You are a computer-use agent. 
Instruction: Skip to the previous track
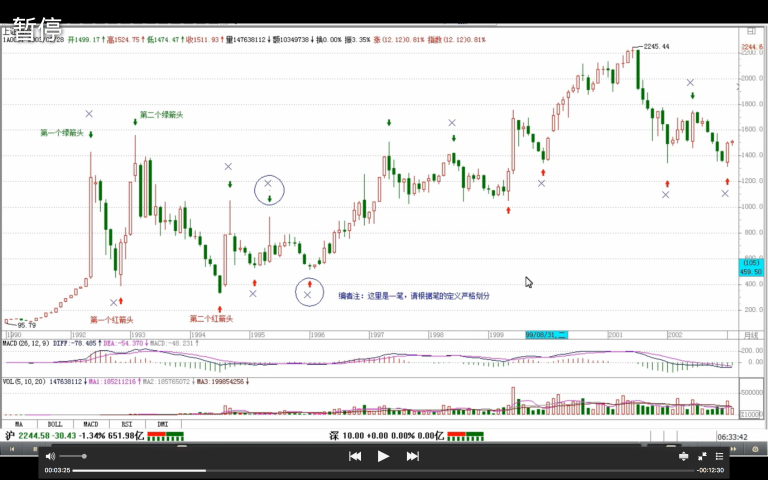[x=354, y=456]
